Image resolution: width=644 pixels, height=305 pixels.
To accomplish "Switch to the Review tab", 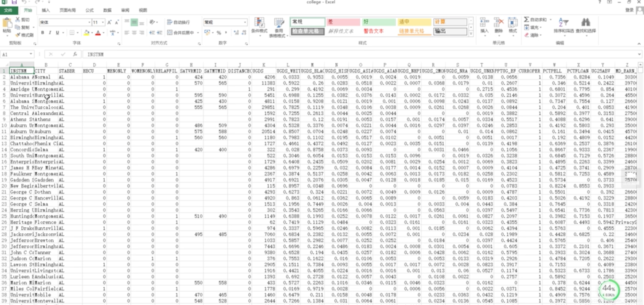I will pyautogui.click(x=125, y=10).
